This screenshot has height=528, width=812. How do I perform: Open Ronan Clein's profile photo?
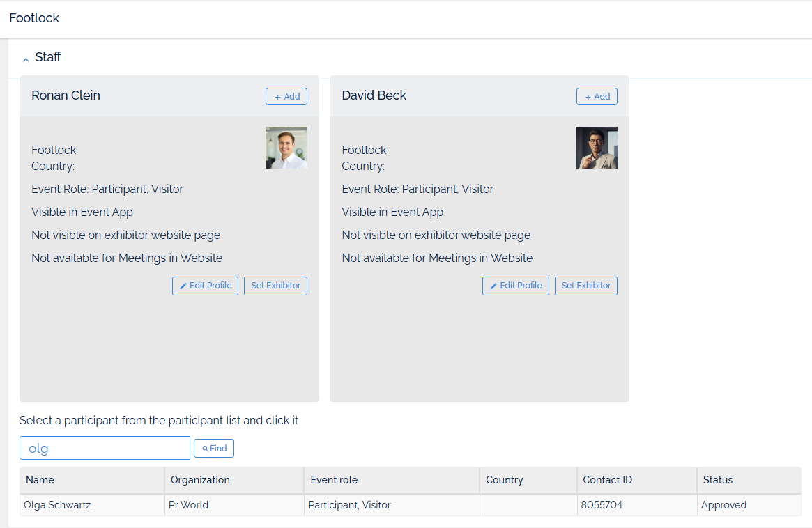286,147
